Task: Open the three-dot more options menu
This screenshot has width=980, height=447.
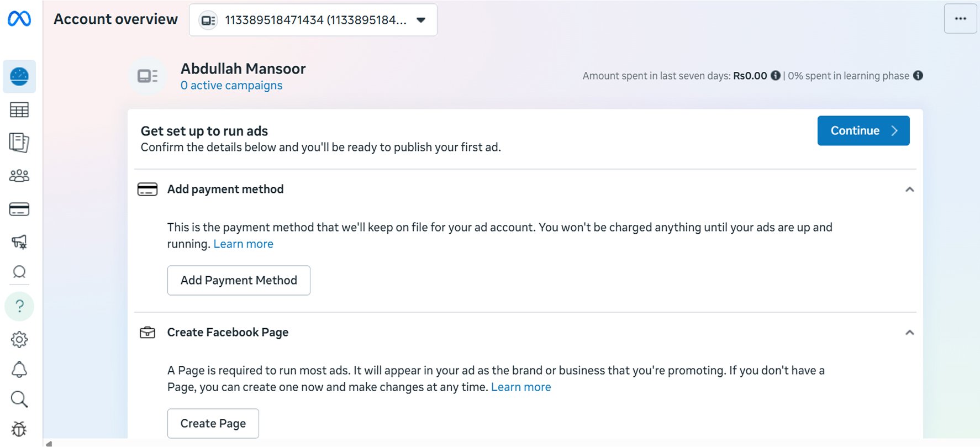Action: [960, 19]
